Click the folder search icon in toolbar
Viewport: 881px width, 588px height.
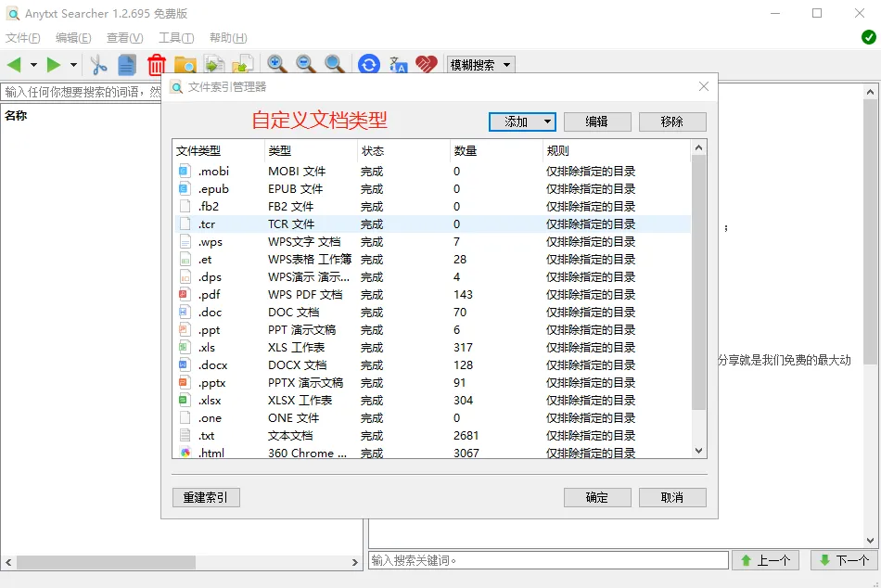[185, 65]
